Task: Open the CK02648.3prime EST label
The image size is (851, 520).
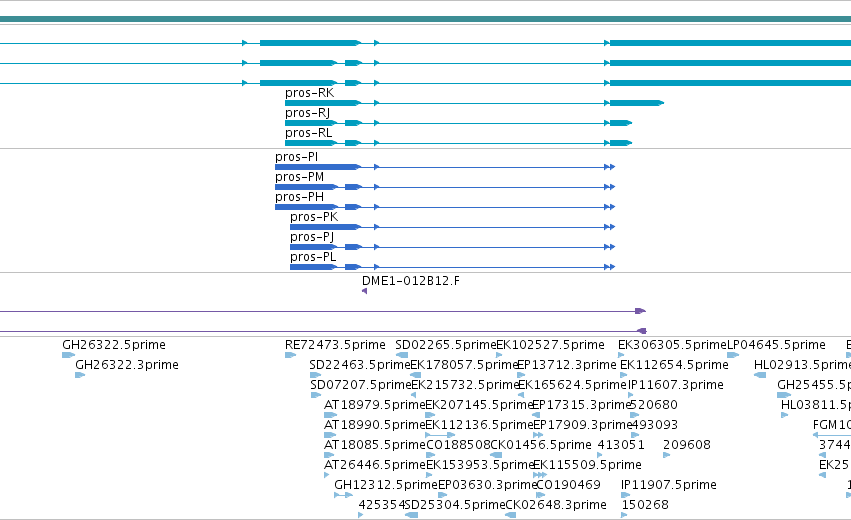Action: pyautogui.click(x=556, y=506)
